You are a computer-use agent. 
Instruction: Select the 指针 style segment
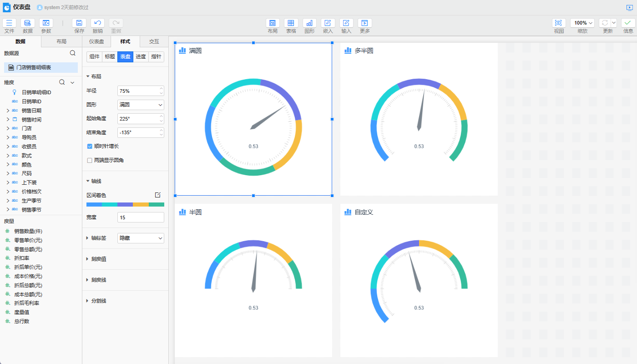[x=156, y=56]
